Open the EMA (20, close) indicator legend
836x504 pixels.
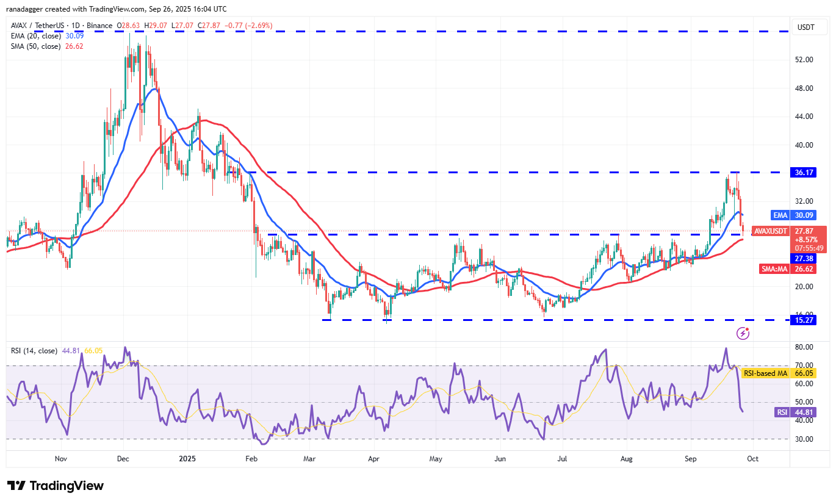click(x=34, y=36)
